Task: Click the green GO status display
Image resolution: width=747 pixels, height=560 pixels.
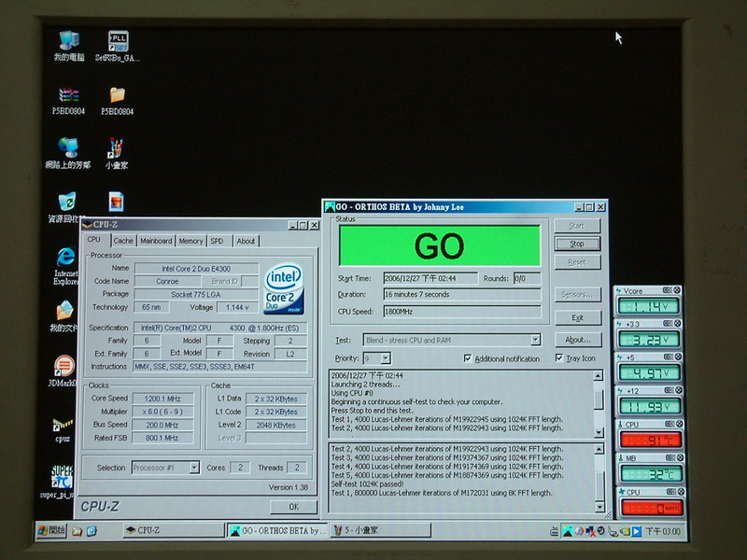Action: click(x=439, y=245)
